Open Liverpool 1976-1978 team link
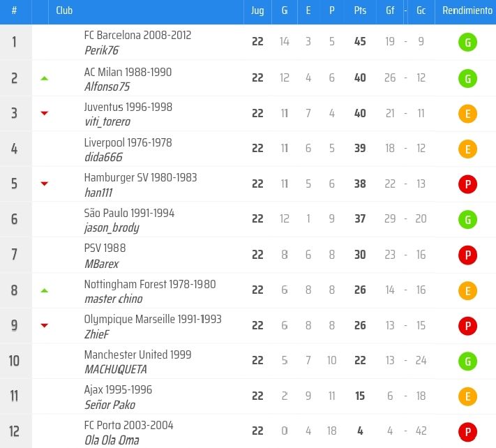The width and height of the screenshot is (496, 448). 128,142
